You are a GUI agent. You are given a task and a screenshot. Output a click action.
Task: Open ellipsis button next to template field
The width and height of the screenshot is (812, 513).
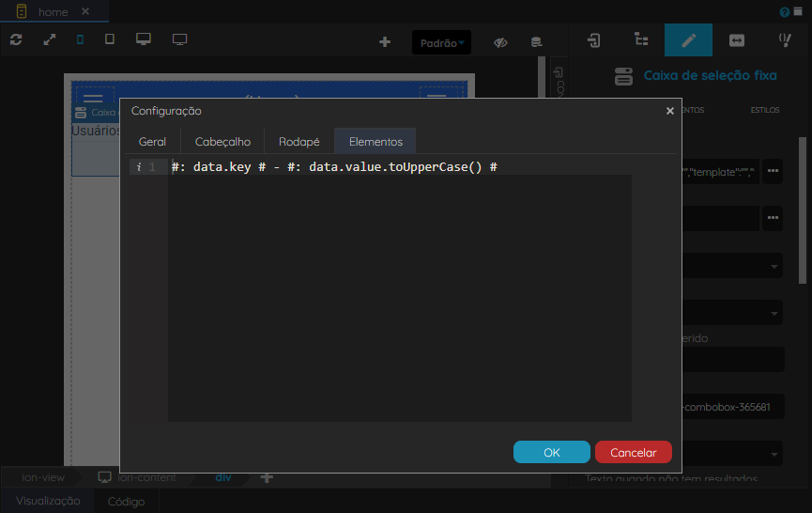coord(773,171)
